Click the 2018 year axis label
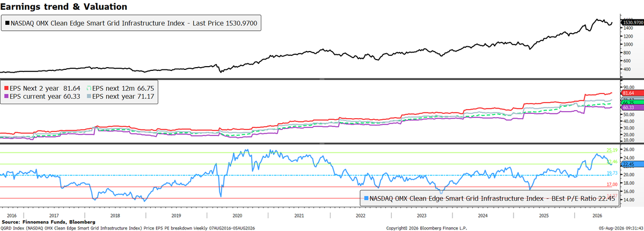The image size is (644, 231). coord(116,214)
